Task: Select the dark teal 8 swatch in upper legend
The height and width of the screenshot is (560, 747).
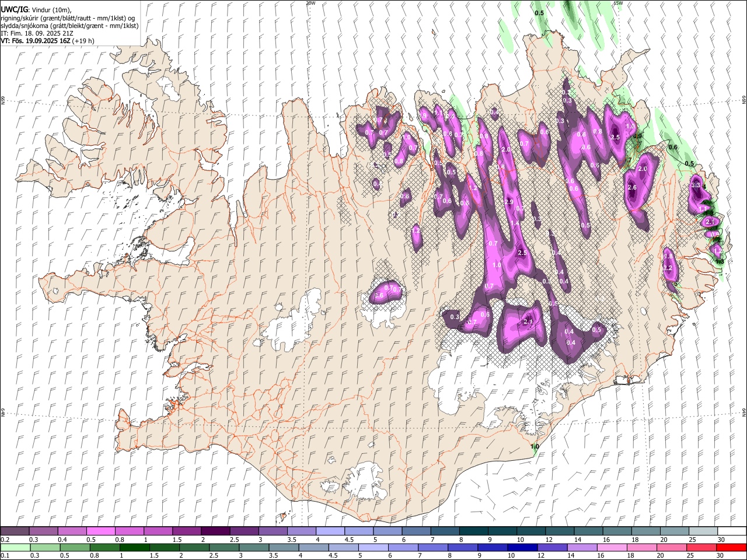Action: [473, 531]
